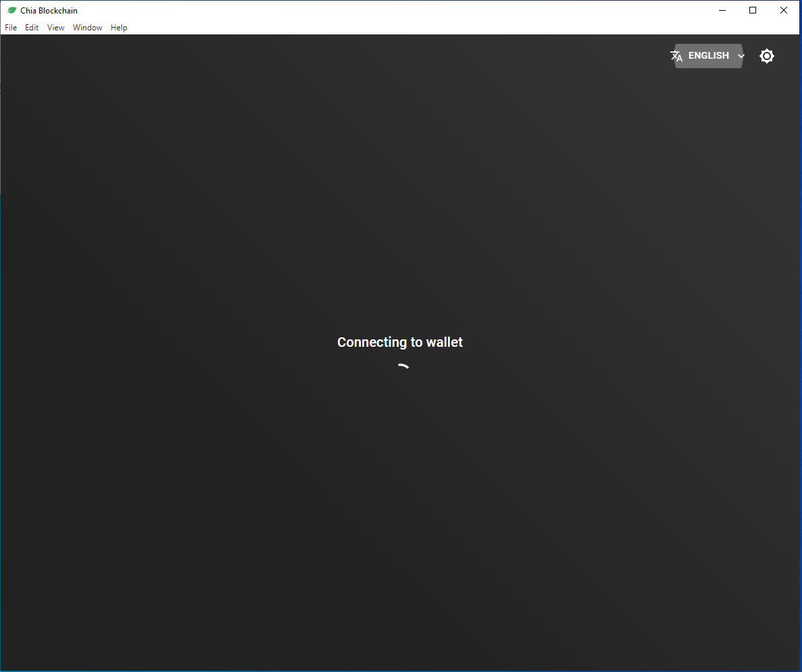Click the loading spinner below the text
This screenshot has height=672, width=802.
click(403, 366)
